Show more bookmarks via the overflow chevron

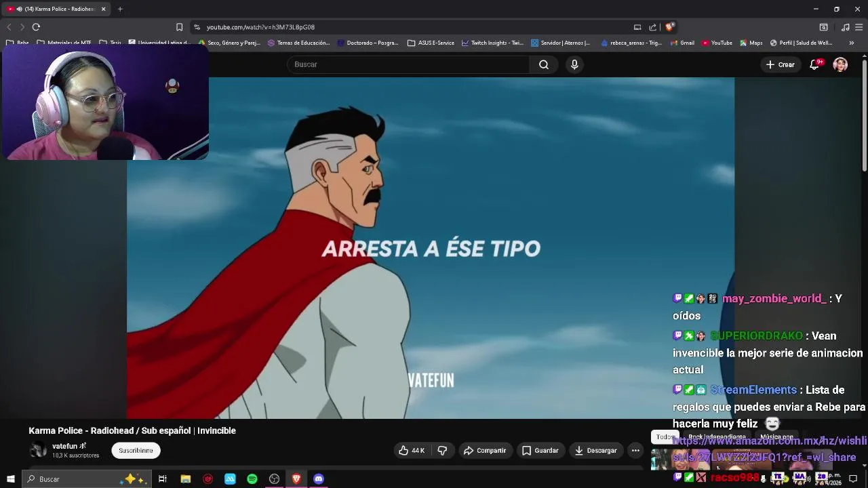pos(852,43)
